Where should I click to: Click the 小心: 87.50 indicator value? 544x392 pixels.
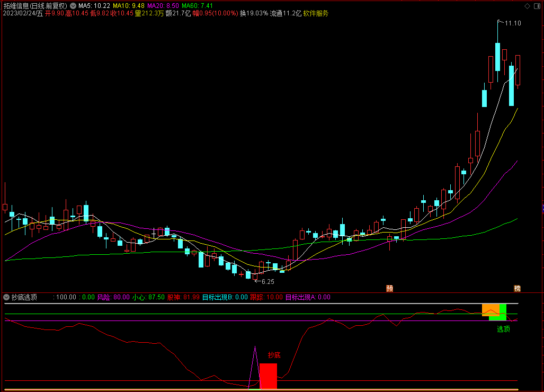pyautogui.click(x=148, y=297)
